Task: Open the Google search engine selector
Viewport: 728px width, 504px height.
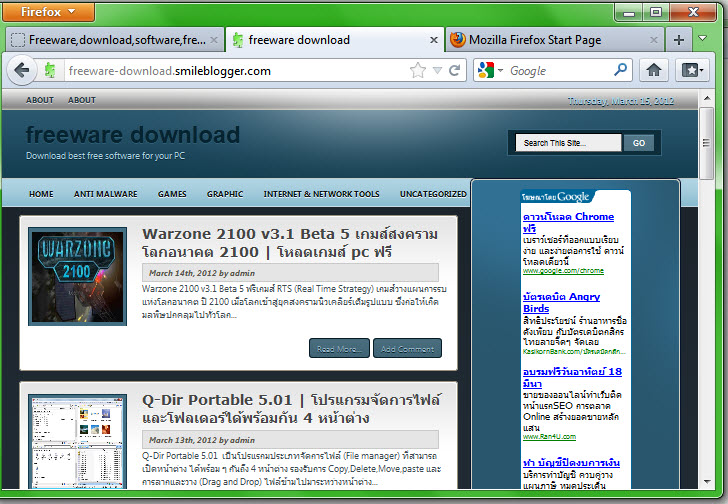Action: point(490,70)
